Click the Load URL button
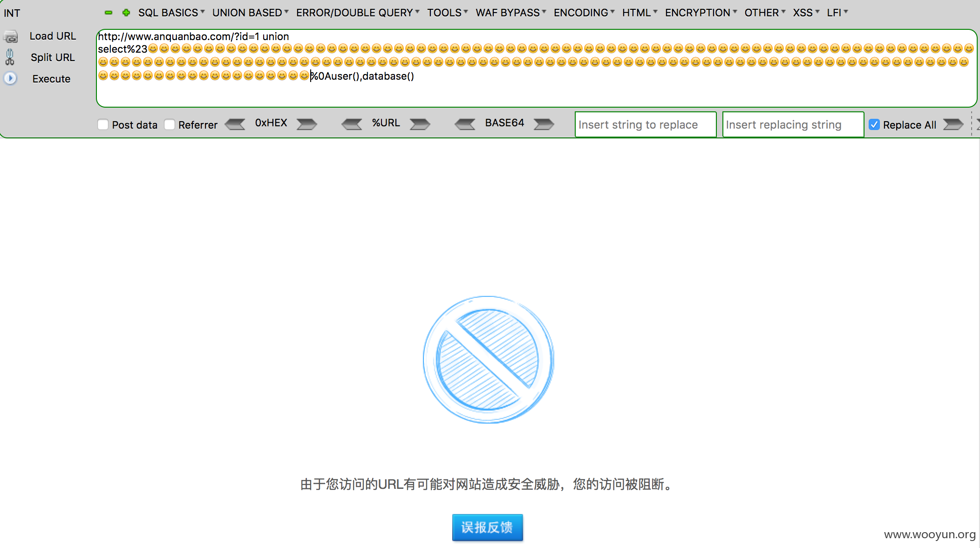This screenshot has height=548, width=980. [53, 36]
